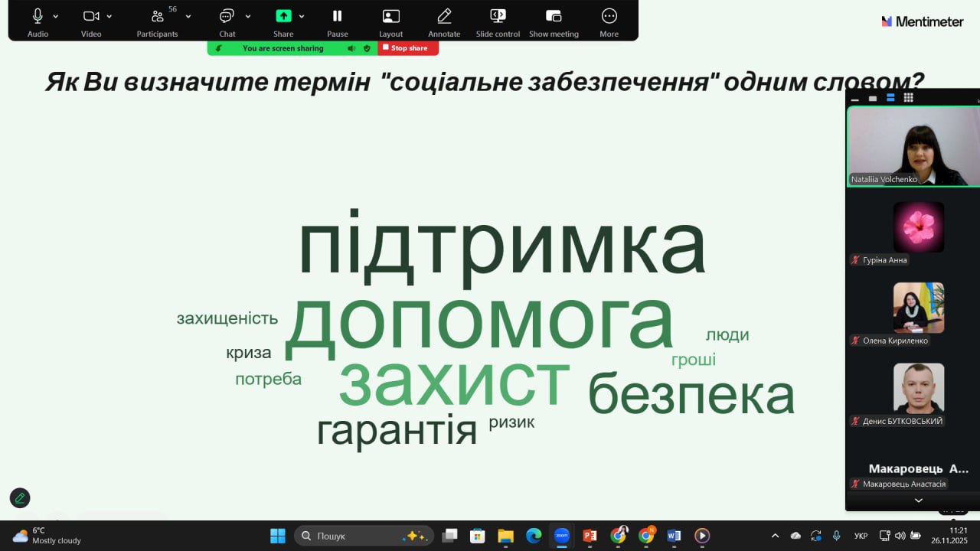Open Slide control in the Zoom toolbar

(x=498, y=17)
